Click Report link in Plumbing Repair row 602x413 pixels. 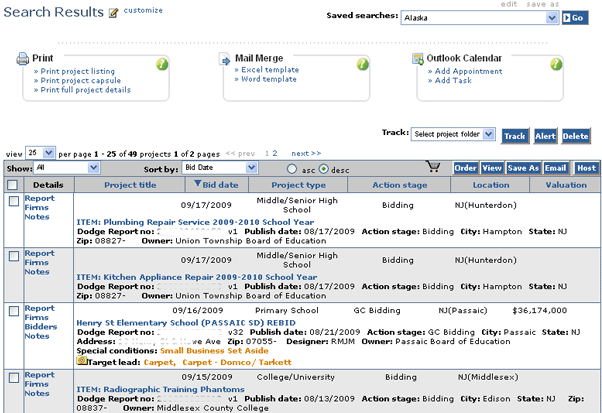pyautogui.click(x=40, y=198)
